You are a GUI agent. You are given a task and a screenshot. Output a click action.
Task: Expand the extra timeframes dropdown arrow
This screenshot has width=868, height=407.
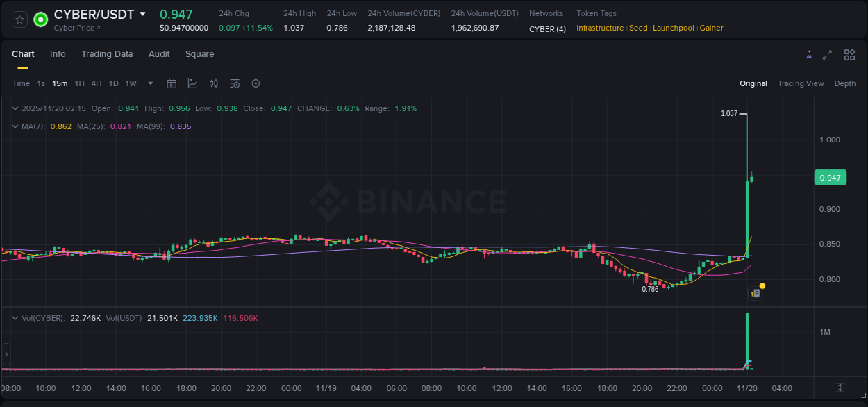tap(150, 83)
